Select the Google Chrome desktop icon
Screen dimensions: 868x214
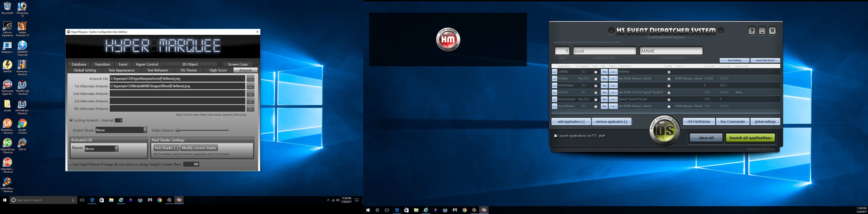(x=22, y=126)
